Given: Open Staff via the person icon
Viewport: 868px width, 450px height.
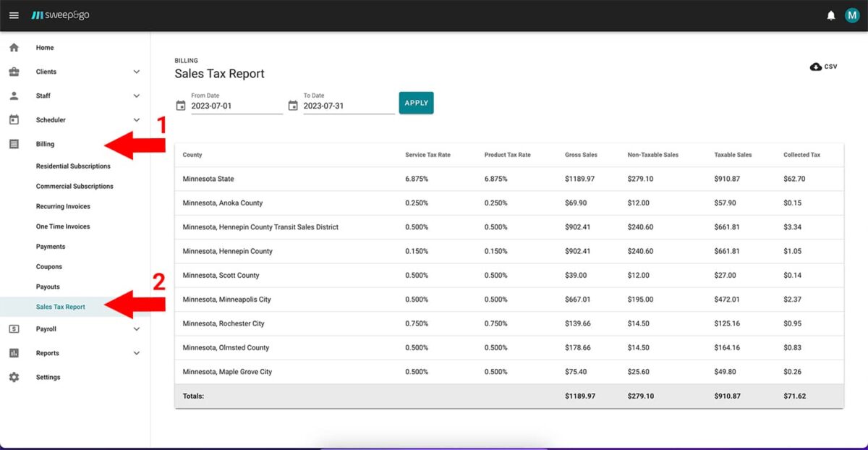Looking at the screenshot, I should pyautogui.click(x=14, y=95).
